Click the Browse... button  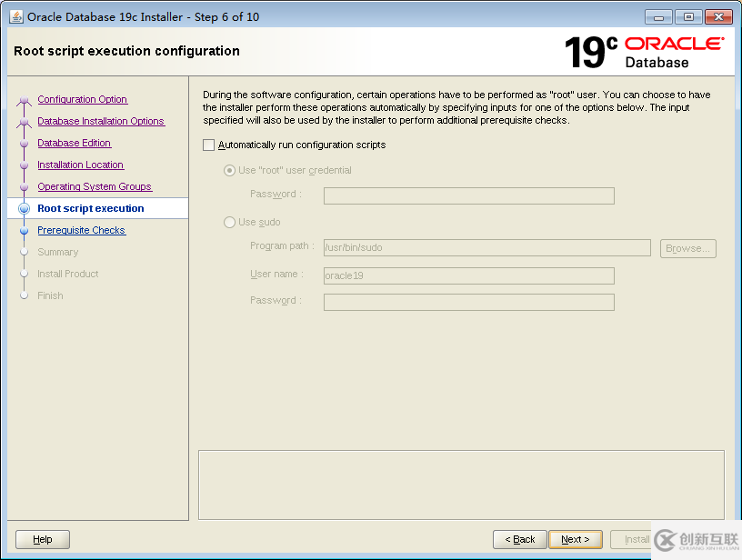(688, 248)
